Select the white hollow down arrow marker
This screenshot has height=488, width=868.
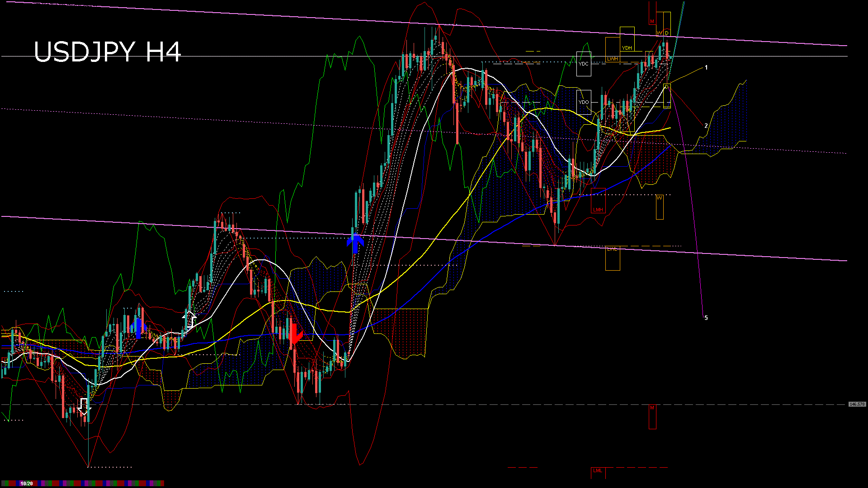(x=84, y=406)
